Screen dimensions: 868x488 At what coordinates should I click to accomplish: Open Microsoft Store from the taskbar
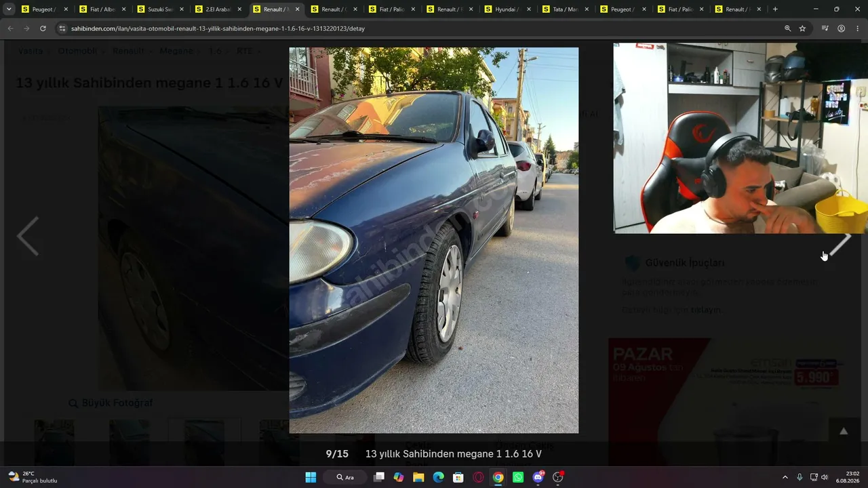pyautogui.click(x=458, y=477)
